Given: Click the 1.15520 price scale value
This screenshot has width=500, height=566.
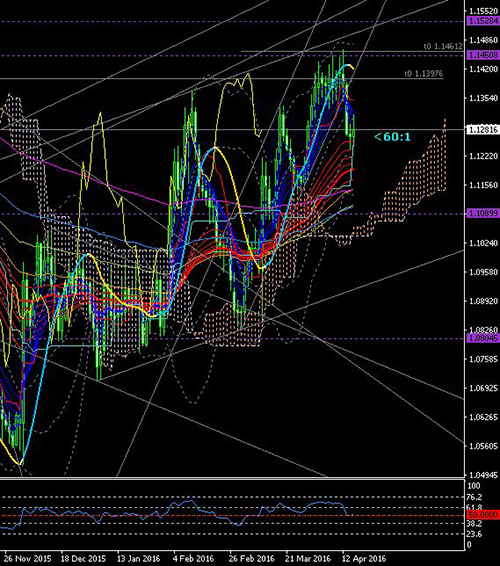Looking at the screenshot, I should click(483, 11).
